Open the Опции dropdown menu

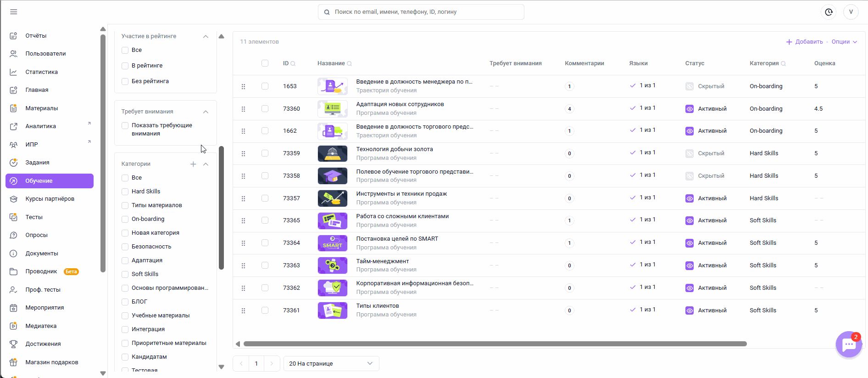tap(844, 42)
